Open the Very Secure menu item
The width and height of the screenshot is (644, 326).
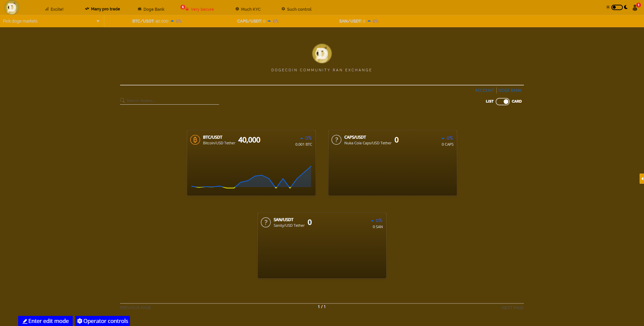(202, 9)
